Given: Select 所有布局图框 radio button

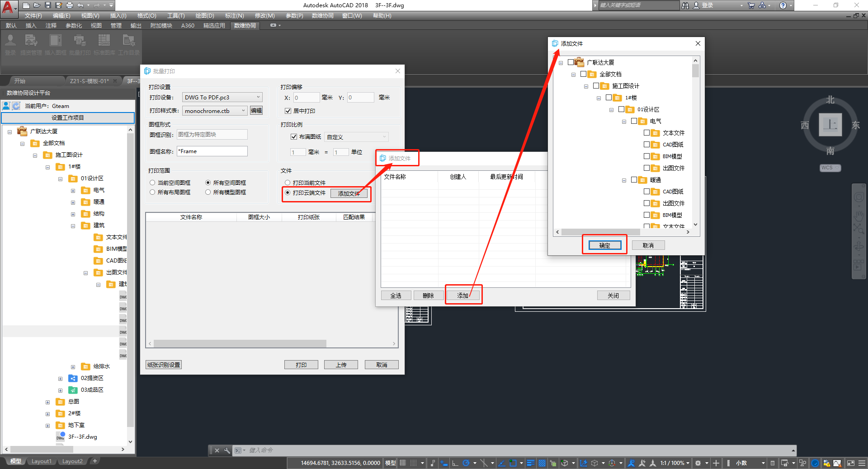Looking at the screenshot, I should [152, 192].
